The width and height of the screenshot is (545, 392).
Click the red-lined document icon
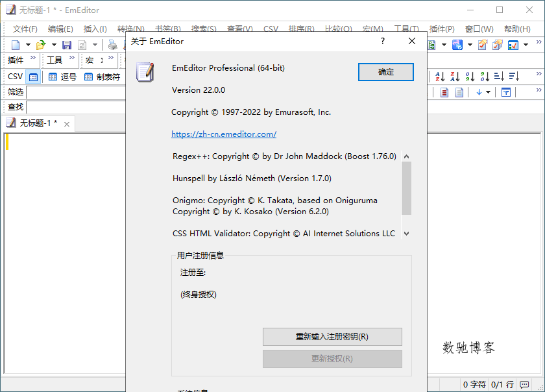pos(444,92)
